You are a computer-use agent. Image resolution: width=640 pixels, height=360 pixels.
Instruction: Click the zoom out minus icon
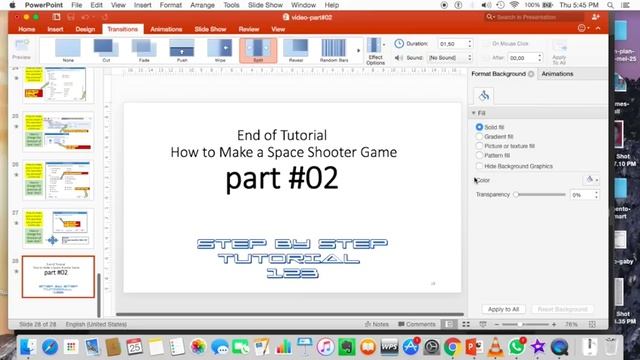(497, 324)
